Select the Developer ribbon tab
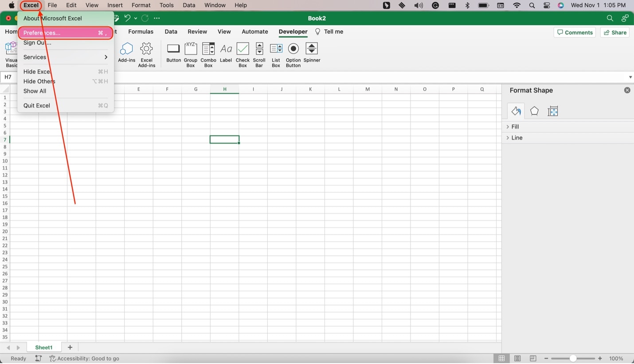This screenshot has width=634, height=364. (x=293, y=32)
